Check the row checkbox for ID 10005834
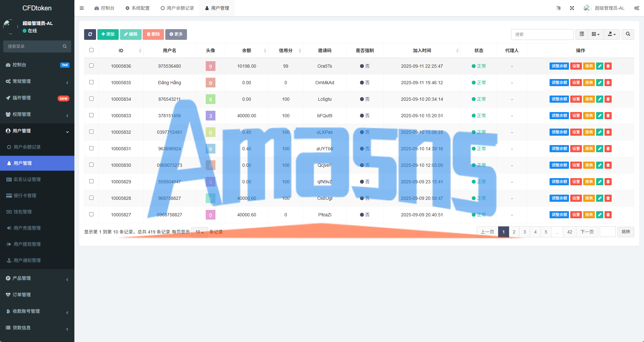644x342 pixels. pyautogui.click(x=91, y=99)
